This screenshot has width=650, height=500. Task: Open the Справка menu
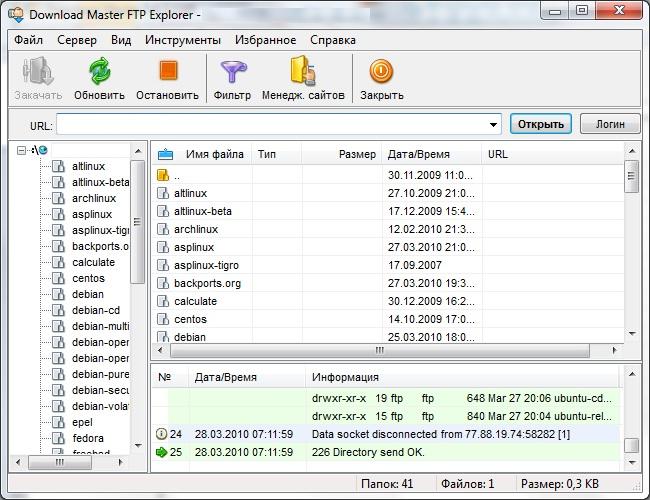click(333, 40)
